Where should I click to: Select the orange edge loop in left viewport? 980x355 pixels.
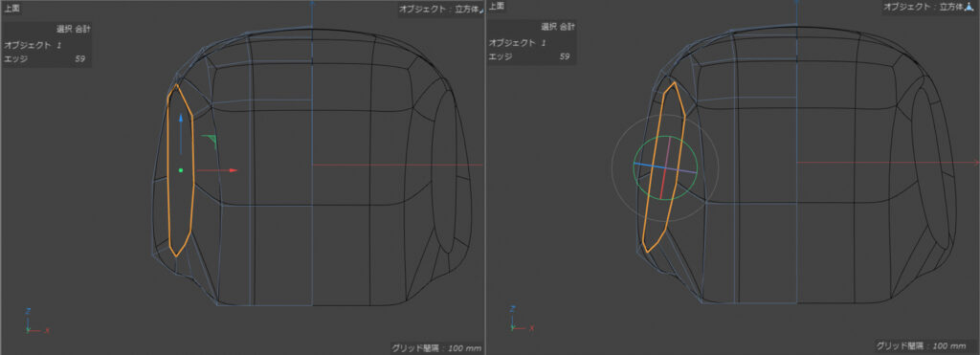181,170
